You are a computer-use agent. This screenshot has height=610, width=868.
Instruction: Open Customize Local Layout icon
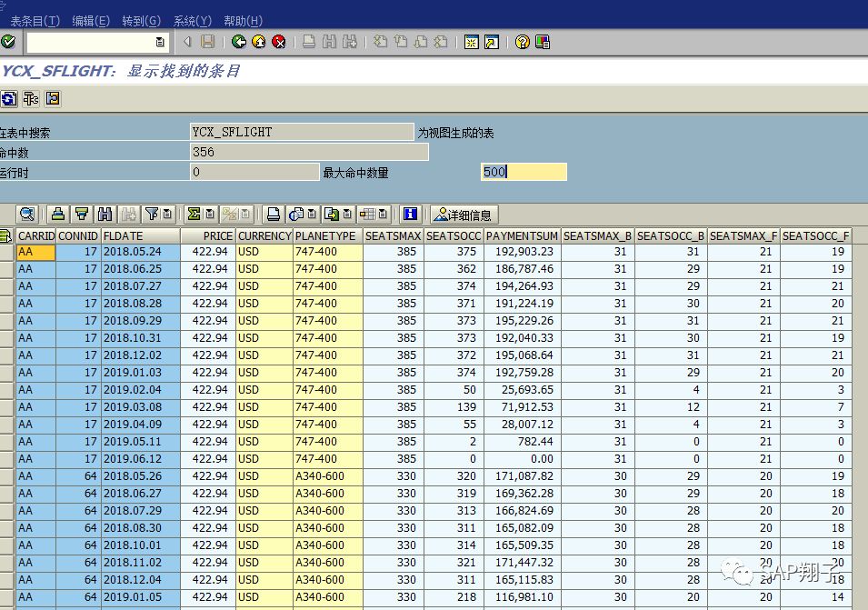click(543, 42)
